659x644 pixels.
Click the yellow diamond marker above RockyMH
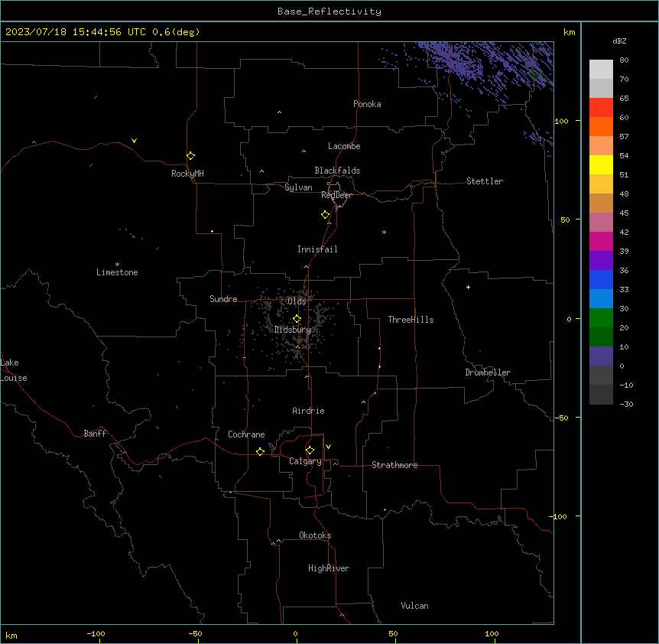tap(190, 156)
